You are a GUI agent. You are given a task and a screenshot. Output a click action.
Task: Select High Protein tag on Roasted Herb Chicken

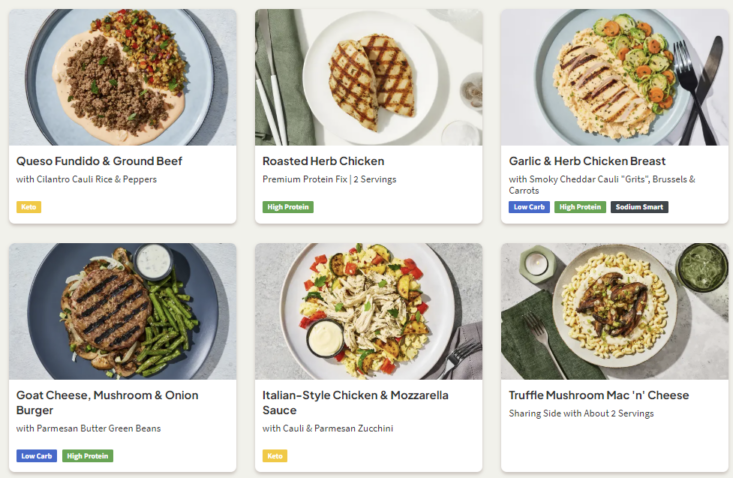pos(288,207)
